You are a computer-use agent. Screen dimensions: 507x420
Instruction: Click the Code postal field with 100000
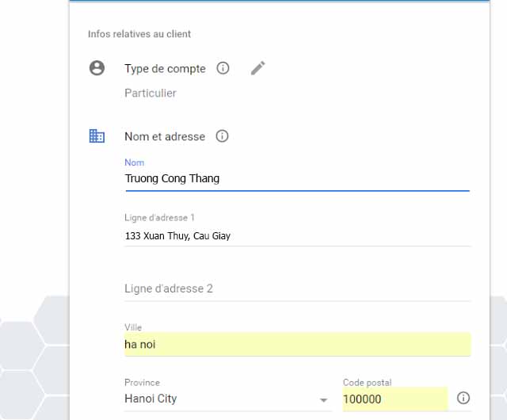[x=394, y=399]
